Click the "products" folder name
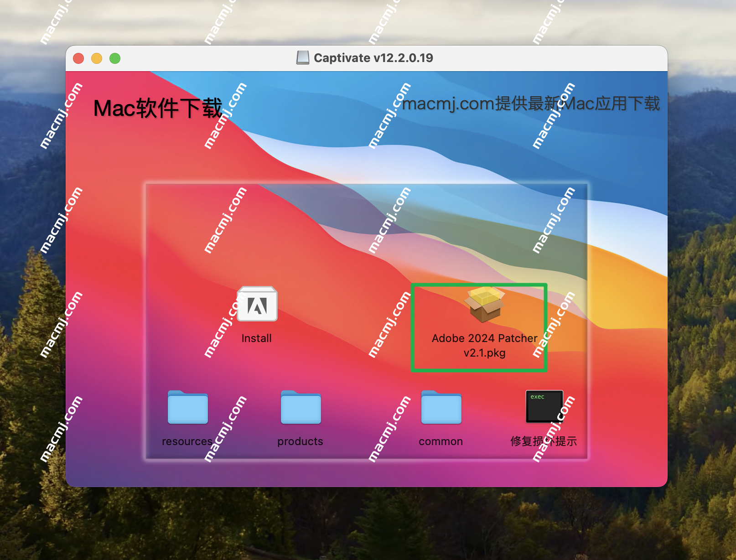This screenshot has height=560, width=736. [x=300, y=441]
